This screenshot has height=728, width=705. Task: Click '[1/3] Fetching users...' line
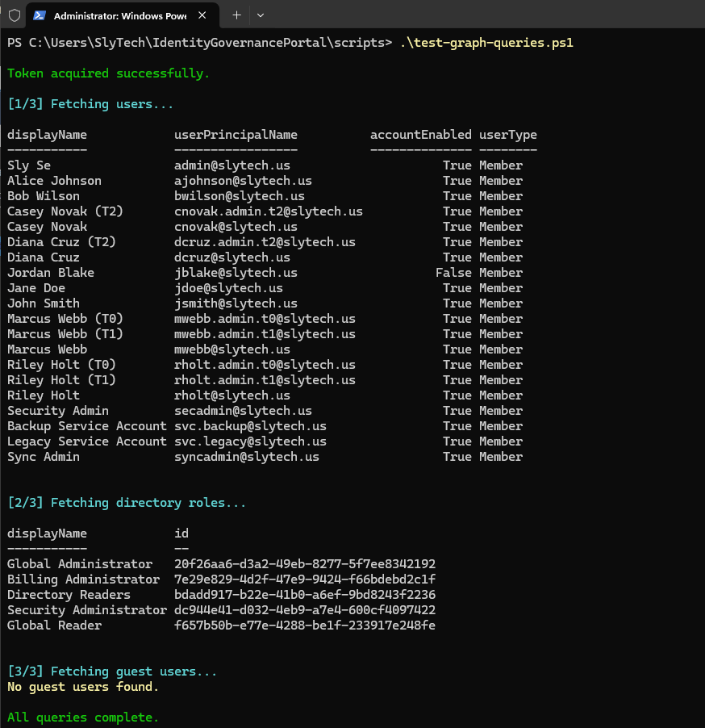(x=90, y=104)
